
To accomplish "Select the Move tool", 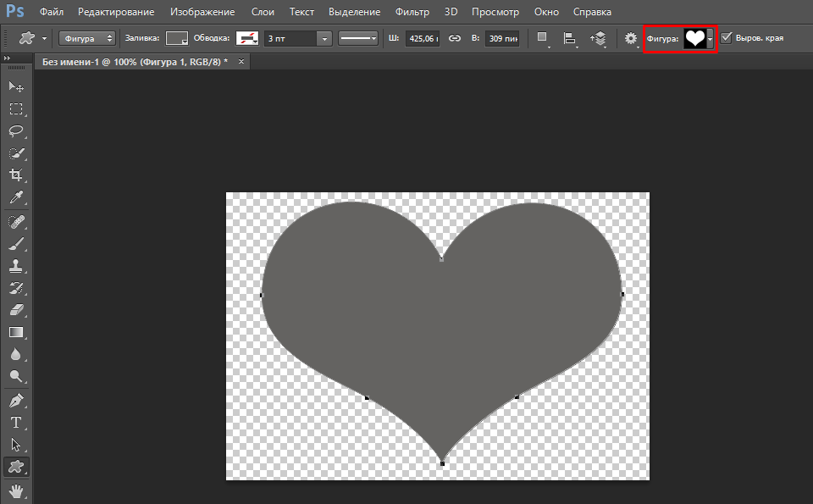I will (x=15, y=87).
